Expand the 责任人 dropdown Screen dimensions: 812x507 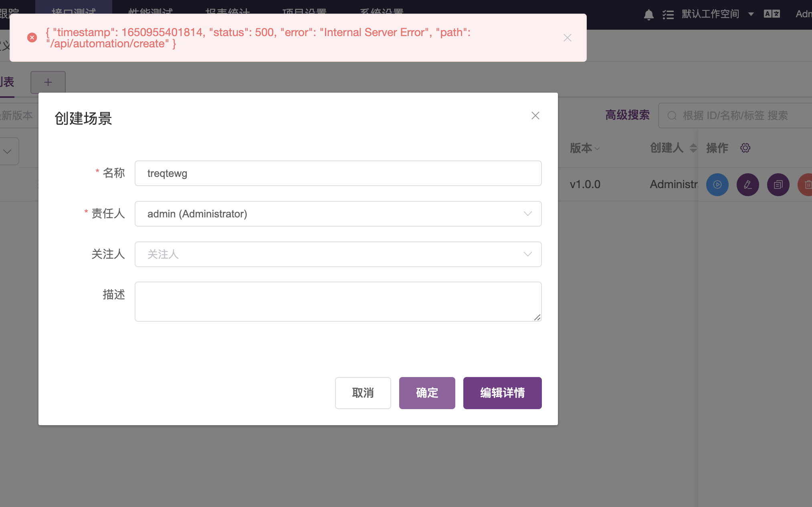(x=527, y=214)
